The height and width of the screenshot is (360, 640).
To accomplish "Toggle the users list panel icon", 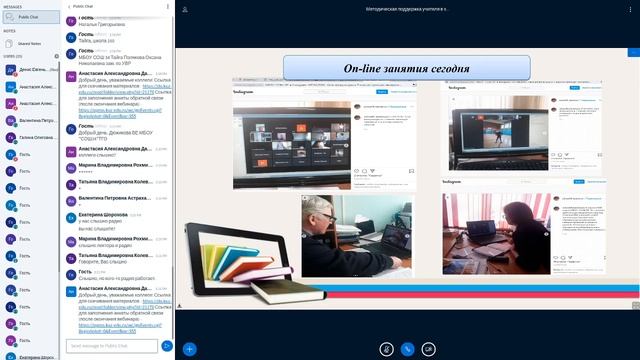I will tap(185, 9).
